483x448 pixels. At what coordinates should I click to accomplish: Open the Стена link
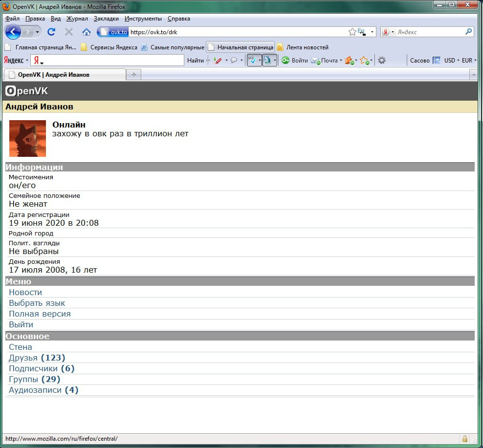click(x=21, y=347)
